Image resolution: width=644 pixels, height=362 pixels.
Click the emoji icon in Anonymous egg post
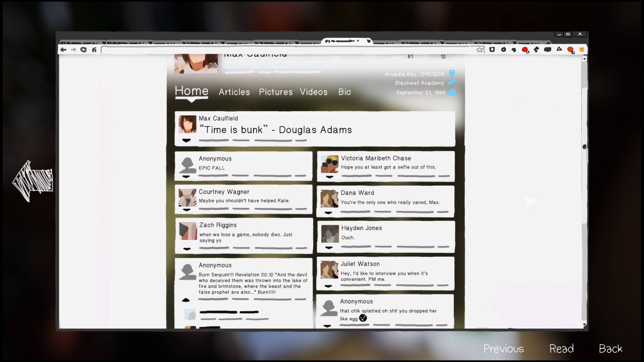click(x=363, y=318)
